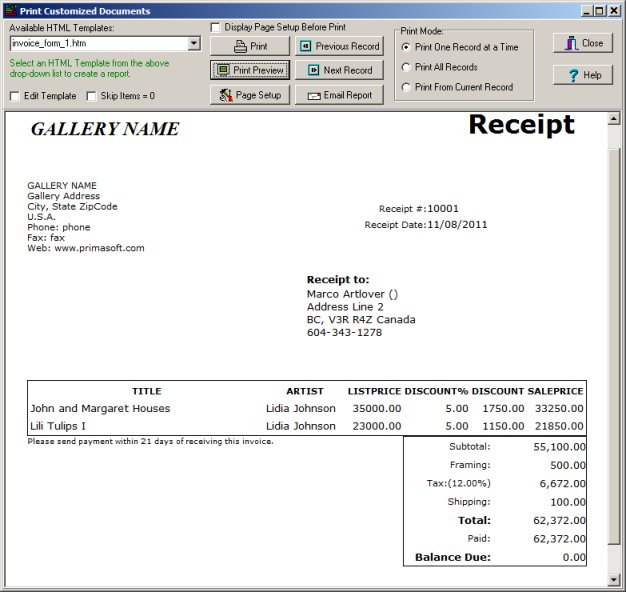Click the Close button door icon
Viewport: 626px width, 592px height.
[571, 43]
